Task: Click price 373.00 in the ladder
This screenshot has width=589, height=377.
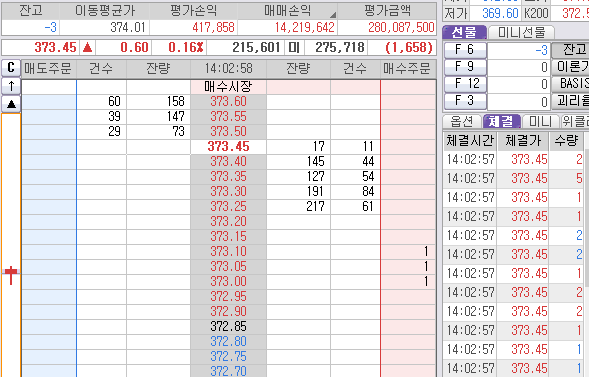Action: coord(228,282)
